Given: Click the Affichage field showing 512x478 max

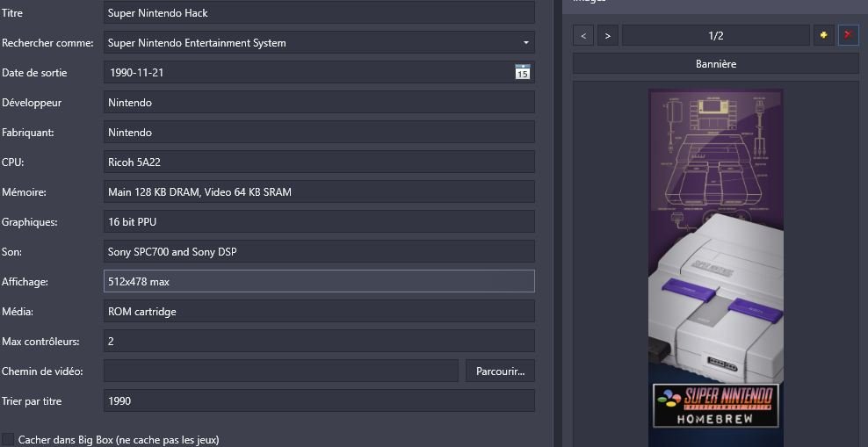Looking at the screenshot, I should point(319,282).
